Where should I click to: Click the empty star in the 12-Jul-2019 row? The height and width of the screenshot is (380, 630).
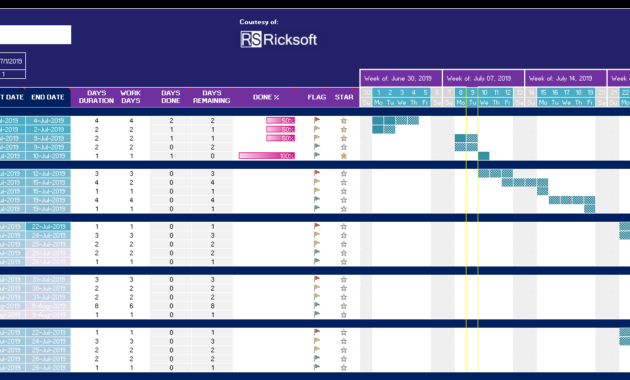(344, 173)
